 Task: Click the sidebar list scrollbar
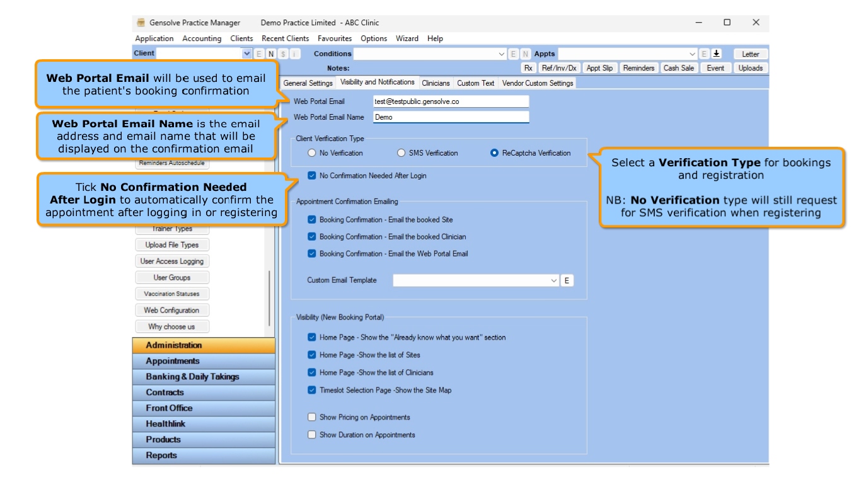(x=270, y=298)
